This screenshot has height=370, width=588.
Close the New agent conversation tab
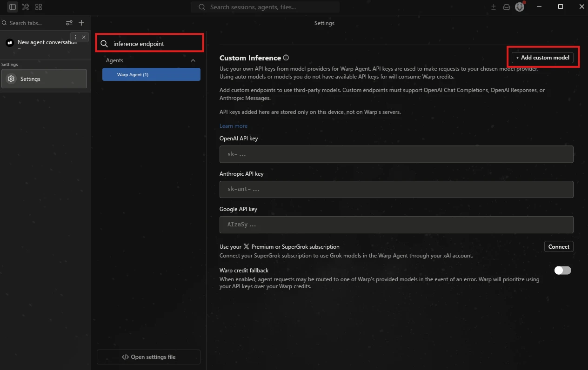pos(84,37)
